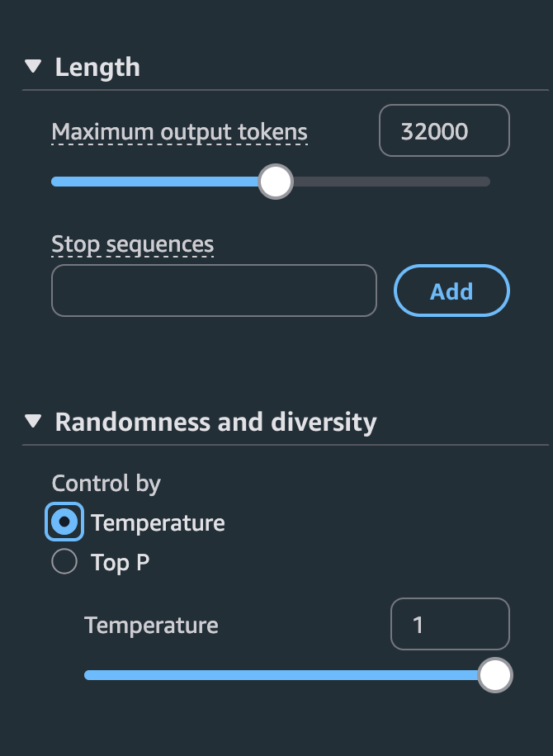The width and height of the screenshot is (553, 756).
Task: Click the Temperature label above the slider
Action: pyautogui.click(x=151, y=626)
